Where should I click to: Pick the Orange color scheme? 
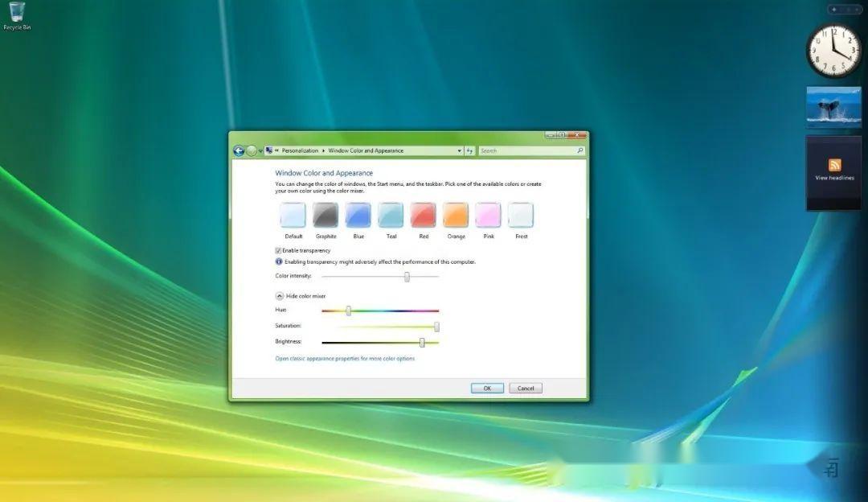[x=455, y=216]
